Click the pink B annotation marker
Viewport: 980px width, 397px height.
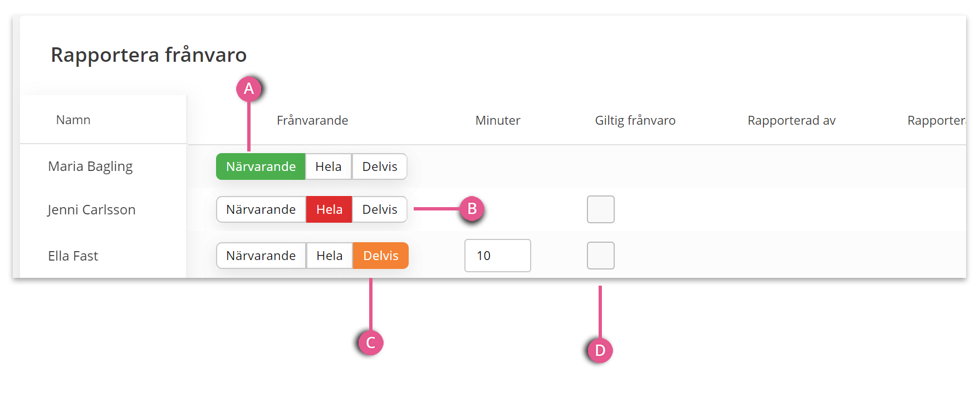(472, 209)
